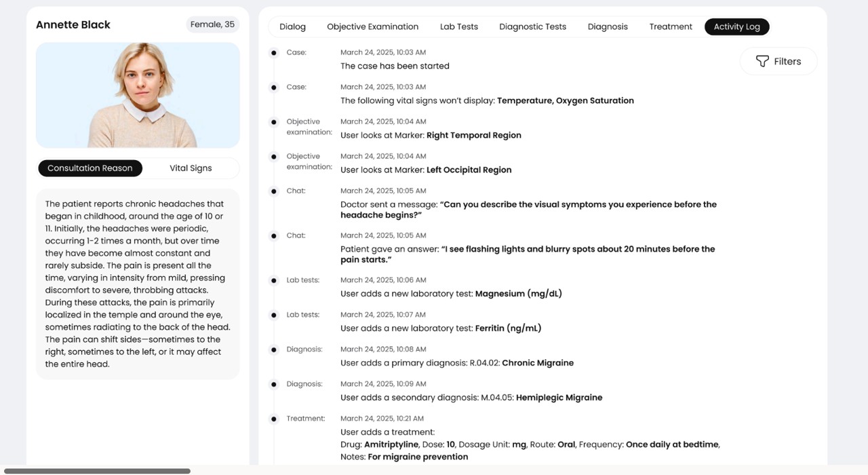Click the funnel icon in Filters
Viewport: 868px width, 475px height.
coord(762,61)
